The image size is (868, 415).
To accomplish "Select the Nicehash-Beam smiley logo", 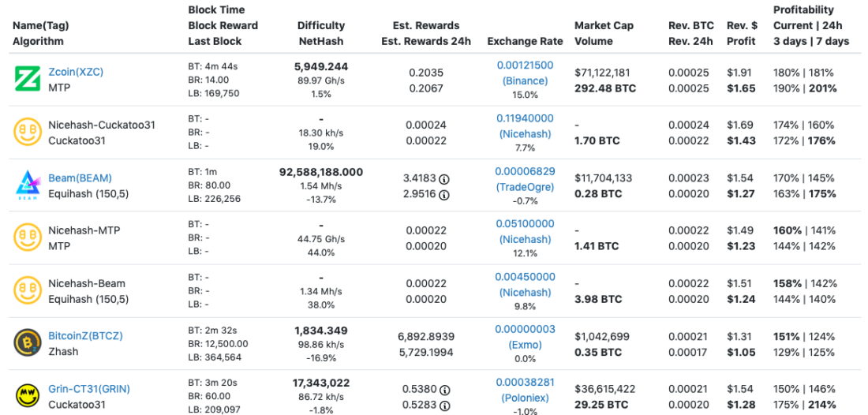I will [28, 291].
